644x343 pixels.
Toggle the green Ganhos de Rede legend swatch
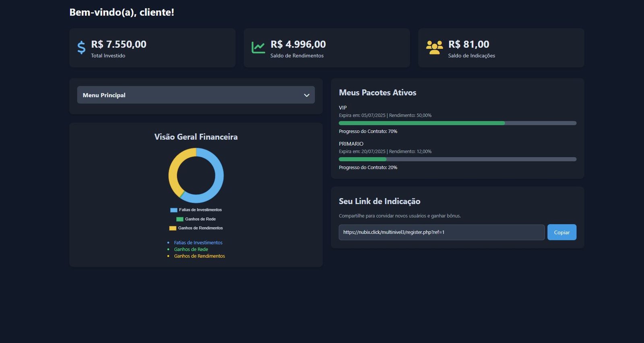pyautogui.click(x=180, y=219)
